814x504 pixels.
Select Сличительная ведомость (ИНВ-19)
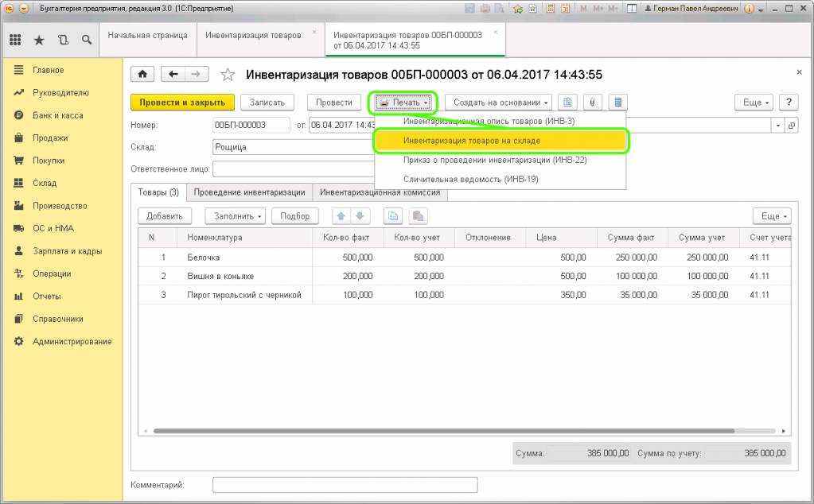tap(500, 180)
